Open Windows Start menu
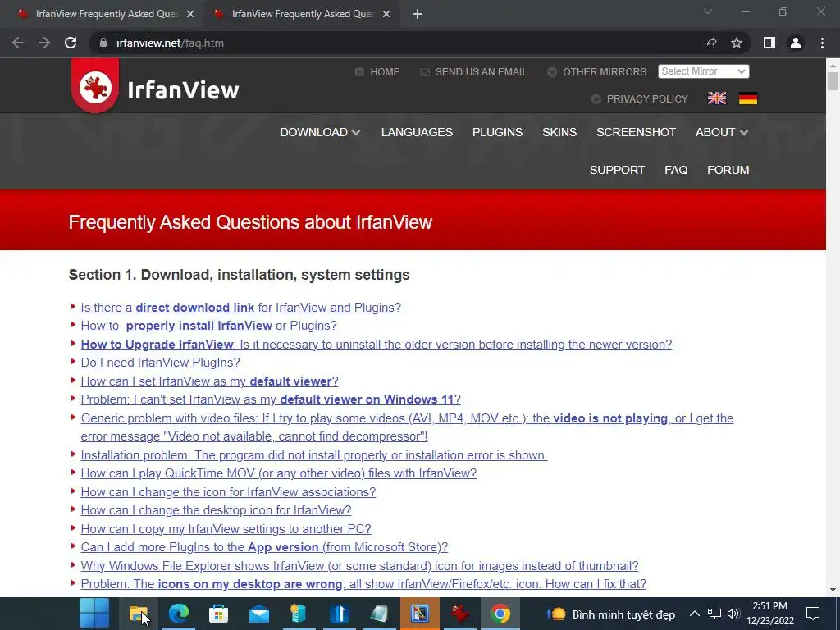Screen dimensions: 840x630 tap(94, 614)
